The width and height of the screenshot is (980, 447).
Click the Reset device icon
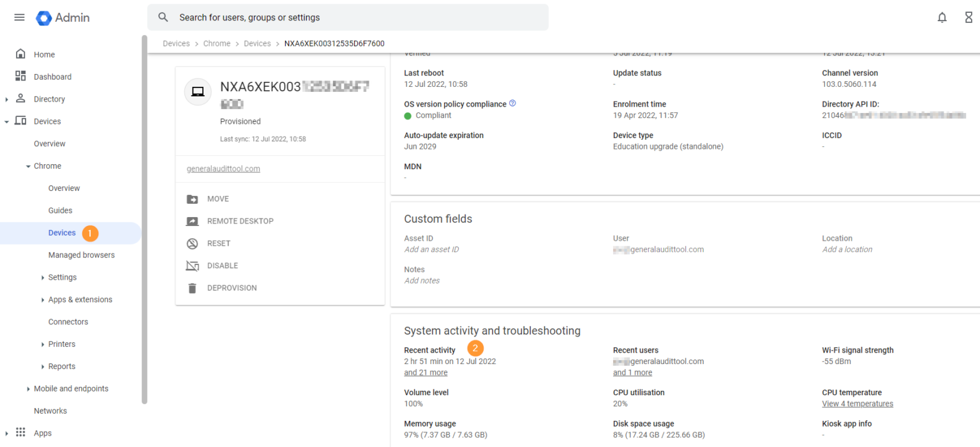(193, 243)
